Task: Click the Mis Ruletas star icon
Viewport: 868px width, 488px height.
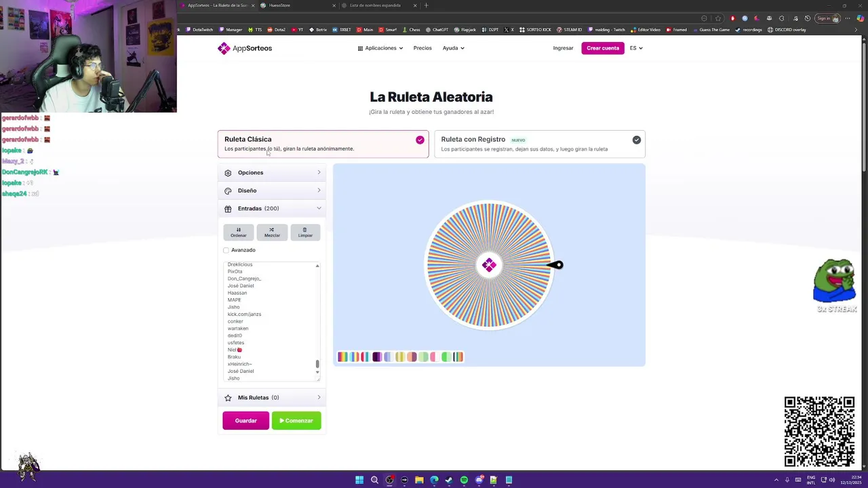Action: pyautogui.click(x=228, y=398)
